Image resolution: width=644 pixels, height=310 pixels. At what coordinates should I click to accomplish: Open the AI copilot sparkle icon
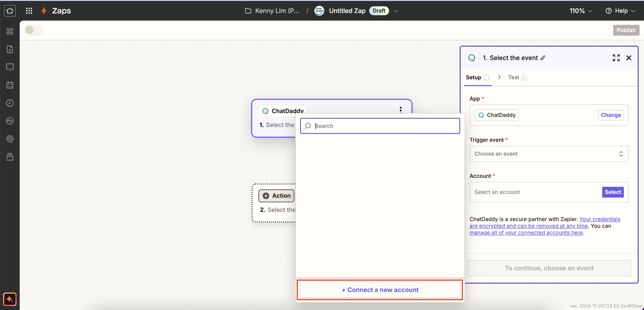pyautogui.click(x=10, y=299)
